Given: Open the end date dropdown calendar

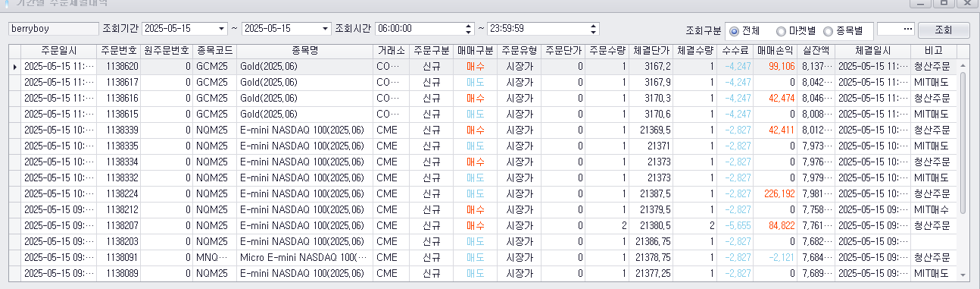Looking at the screenshot, I should coord(326,29).
